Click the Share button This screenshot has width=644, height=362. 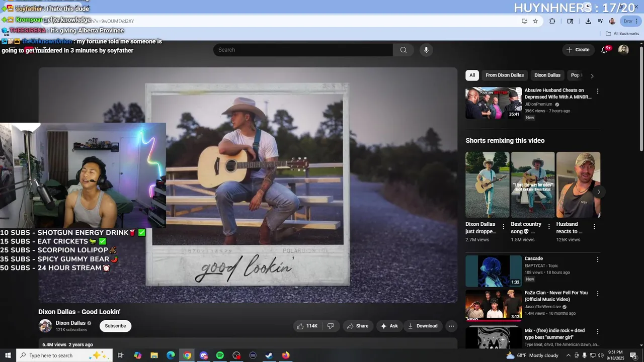coord(358,326)
